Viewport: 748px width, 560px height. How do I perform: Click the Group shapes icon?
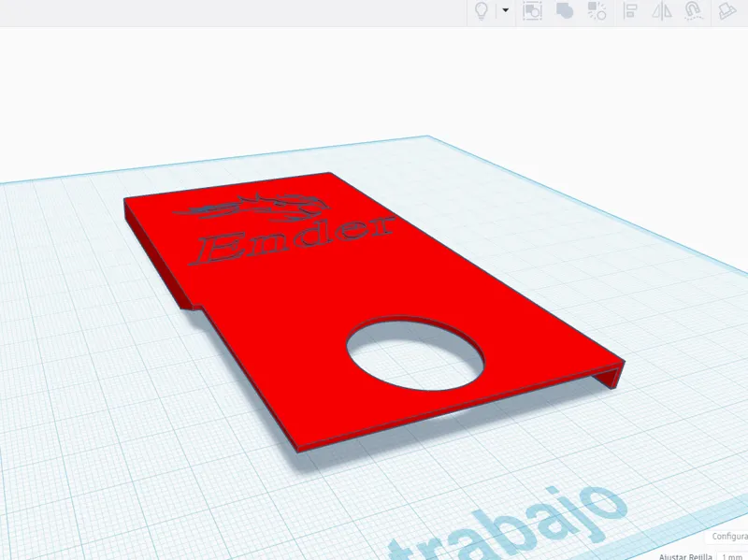[x=532, y=10]
